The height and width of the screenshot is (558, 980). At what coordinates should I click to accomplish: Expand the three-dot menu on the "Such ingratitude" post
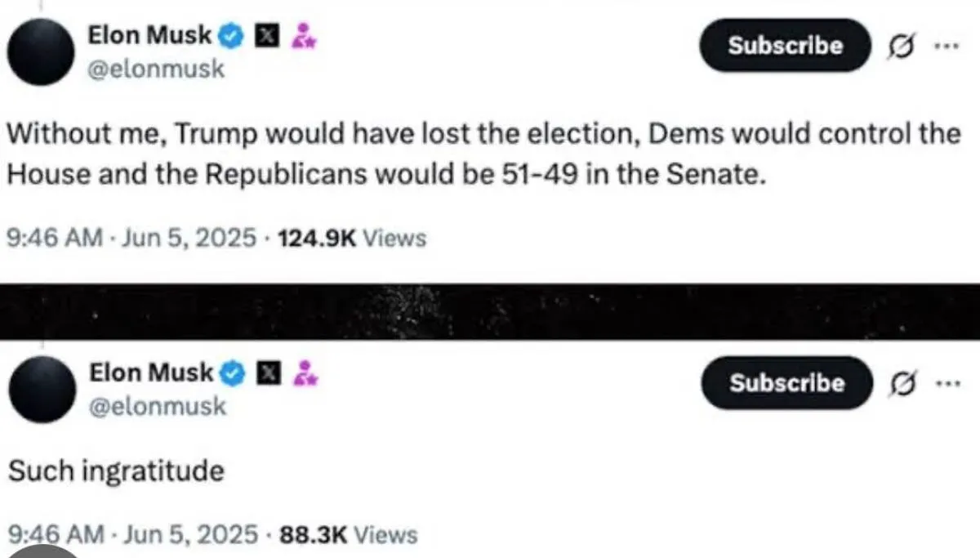coord(947,383)
